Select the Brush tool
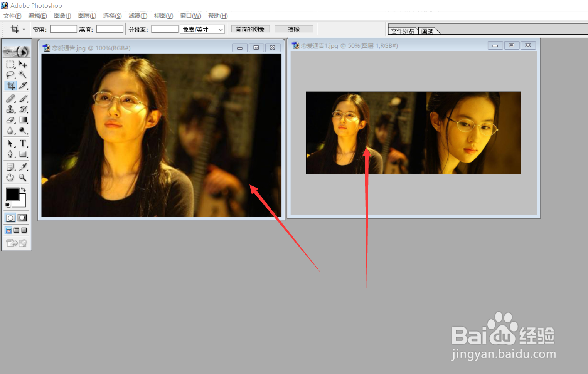Screen dimensions: 588x374 tap(23, 99)
